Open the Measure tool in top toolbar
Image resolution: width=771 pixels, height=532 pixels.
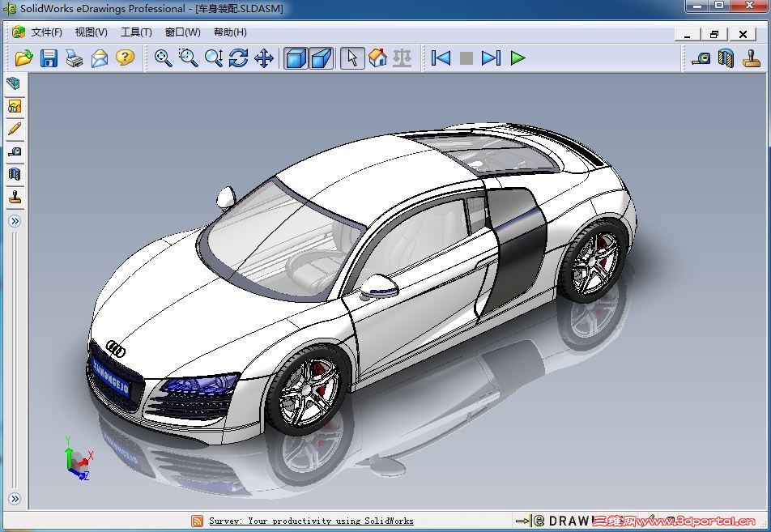[701, 58]
